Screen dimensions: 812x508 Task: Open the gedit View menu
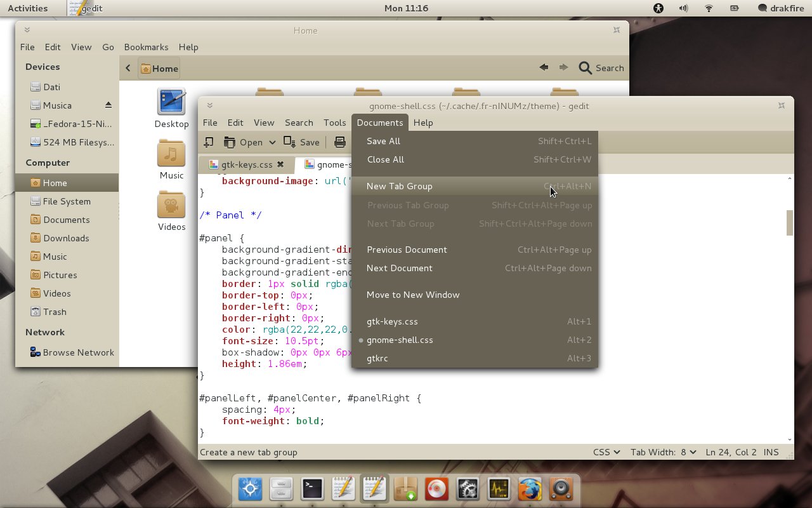264,123
